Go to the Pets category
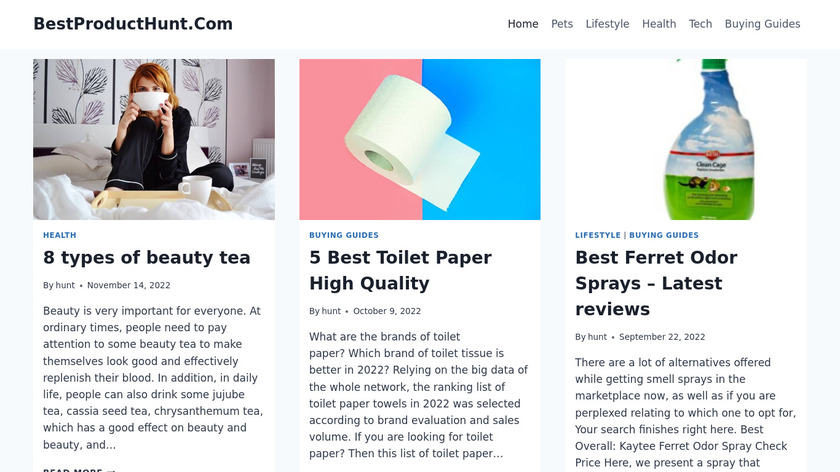 pos(562,24)
